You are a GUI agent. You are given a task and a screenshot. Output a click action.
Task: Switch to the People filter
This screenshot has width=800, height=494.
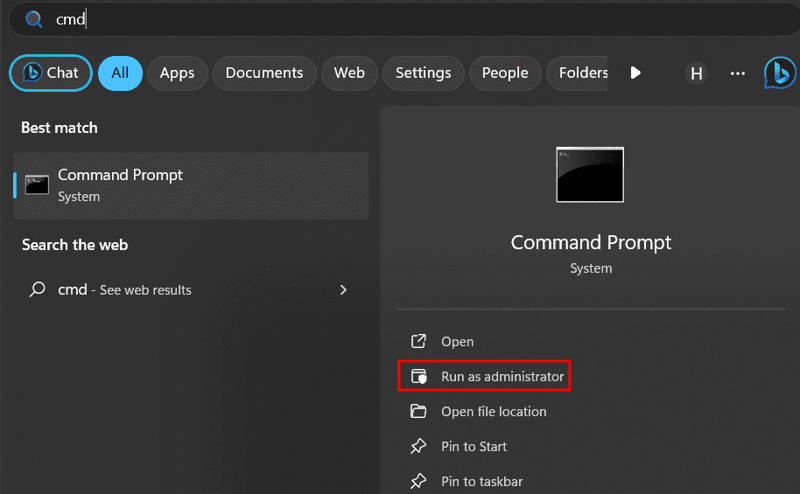[505, 73]
